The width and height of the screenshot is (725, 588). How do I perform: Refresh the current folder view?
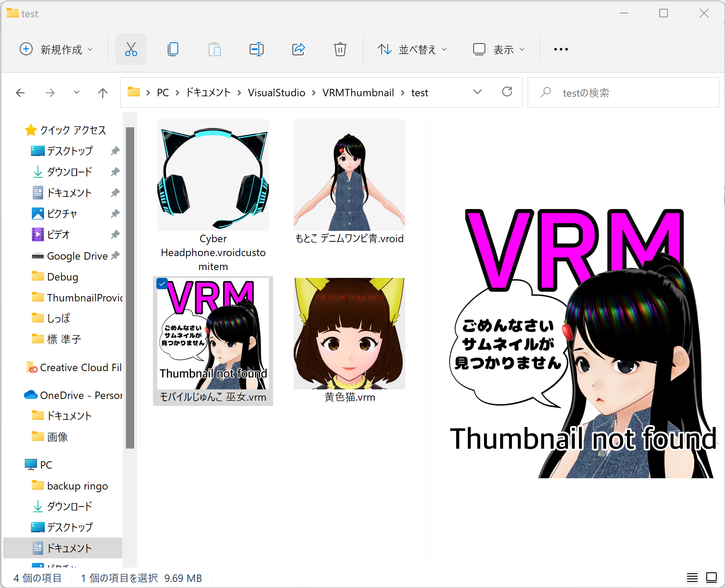[x=507, y=92]
